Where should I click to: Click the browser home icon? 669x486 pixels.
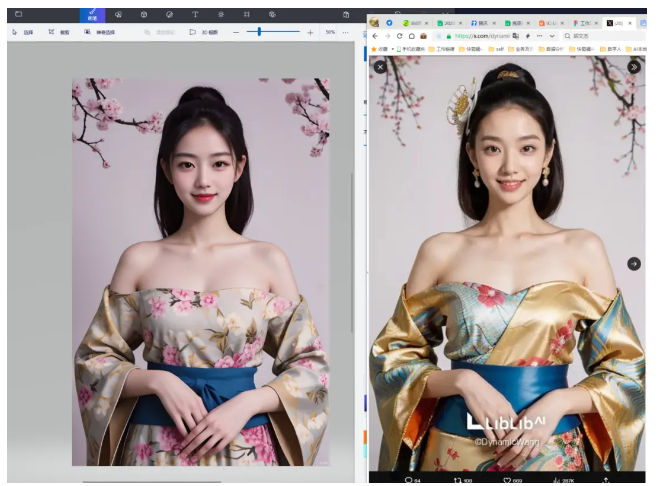click(412, 36)
